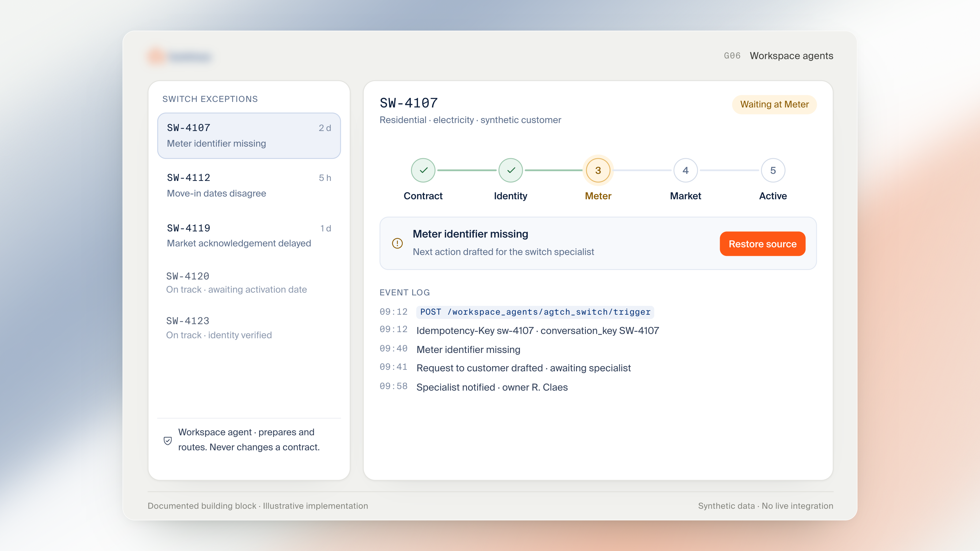Click the Contract step label
The image size is (980, 551).
[x=423, y=196]
